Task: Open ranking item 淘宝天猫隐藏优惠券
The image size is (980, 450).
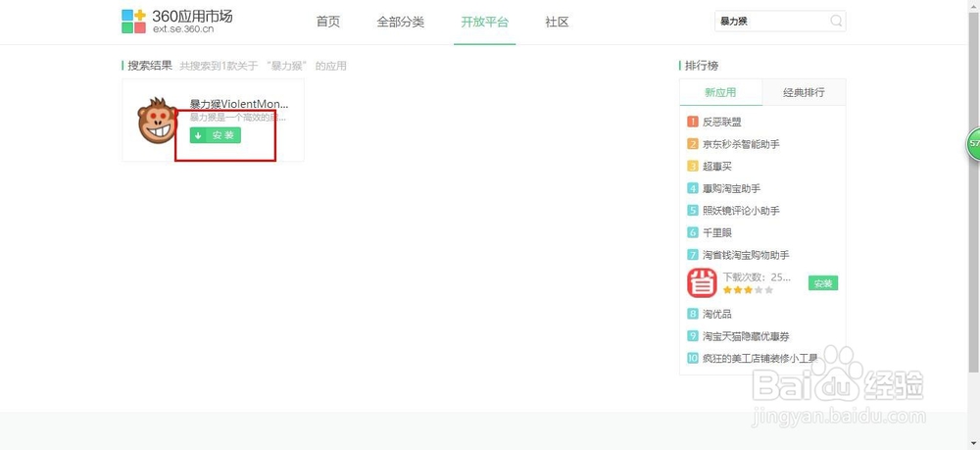Action: click(746, 336)
